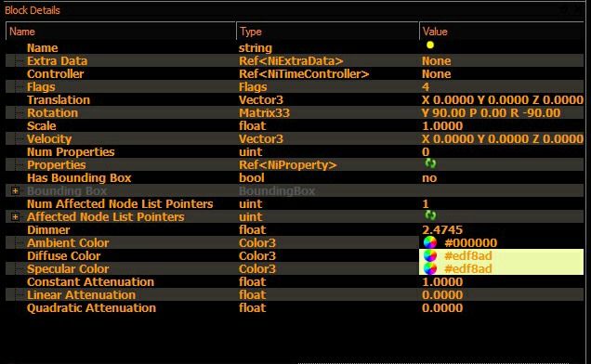Open color wheel for Diffuse Color

coord(430,256)
